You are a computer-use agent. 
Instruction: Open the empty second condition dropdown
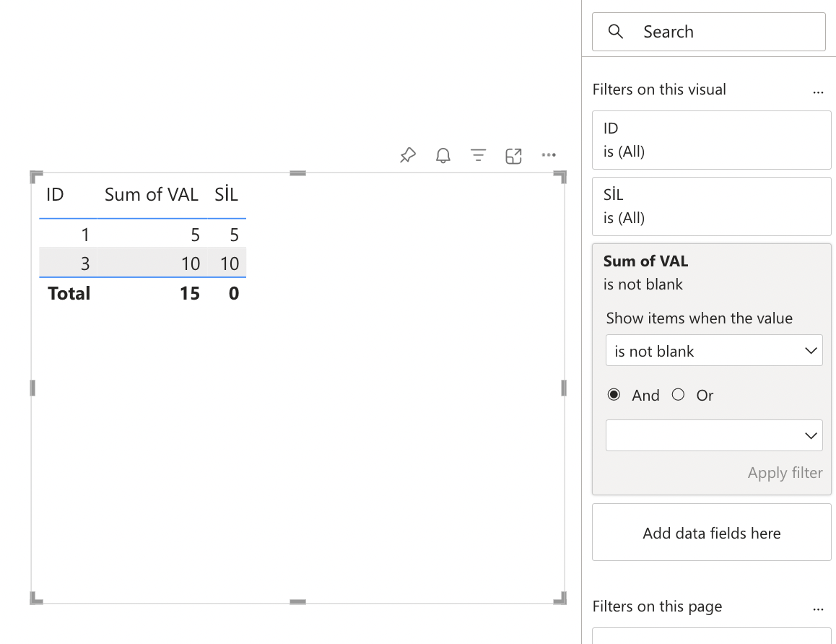pos(714,435)
